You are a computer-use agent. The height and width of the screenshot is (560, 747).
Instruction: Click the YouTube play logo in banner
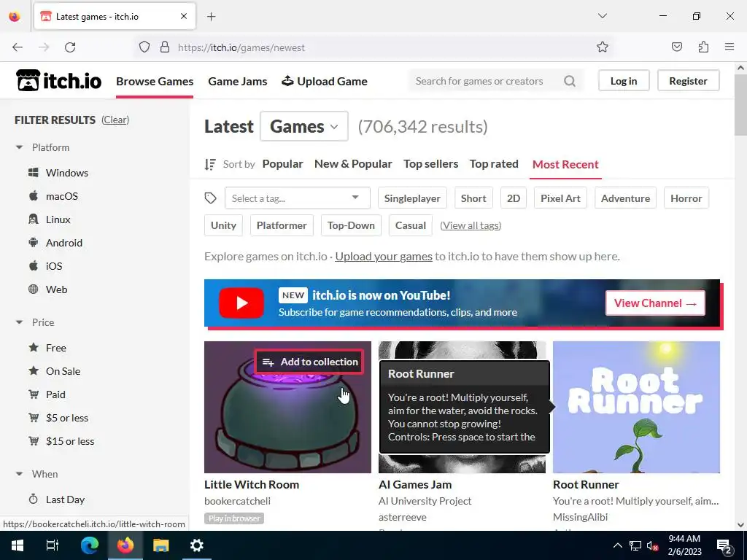(241, 303)
